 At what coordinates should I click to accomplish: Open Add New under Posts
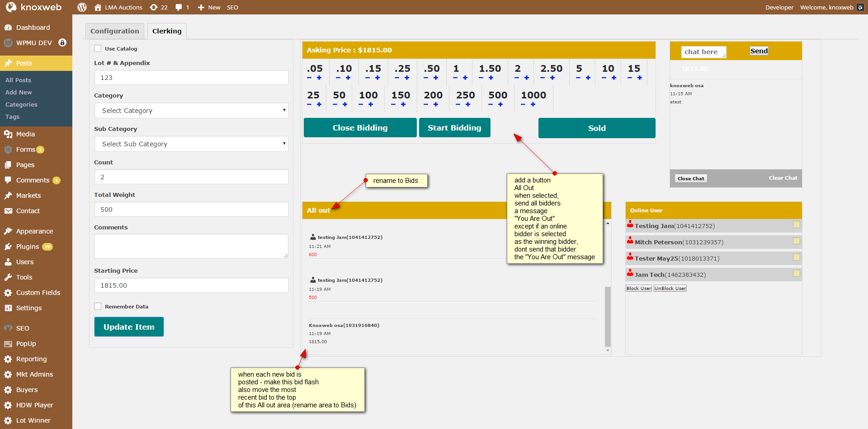tap(19, 92)
